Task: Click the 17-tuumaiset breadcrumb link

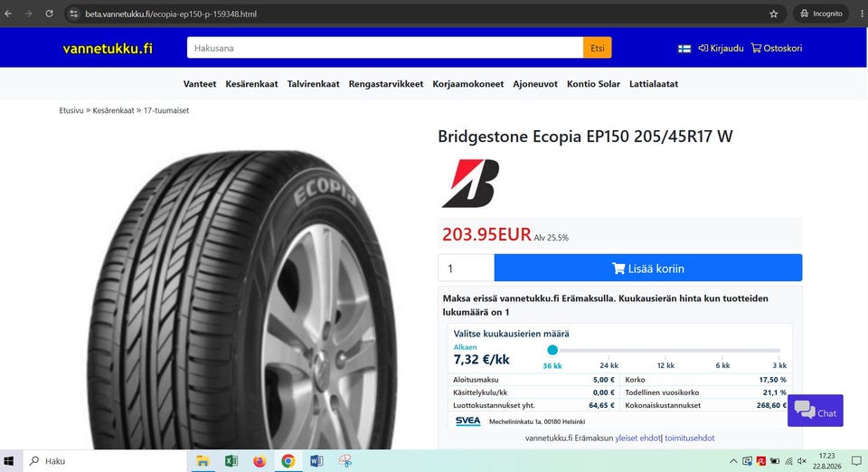Action: click(x=166, y=110)
